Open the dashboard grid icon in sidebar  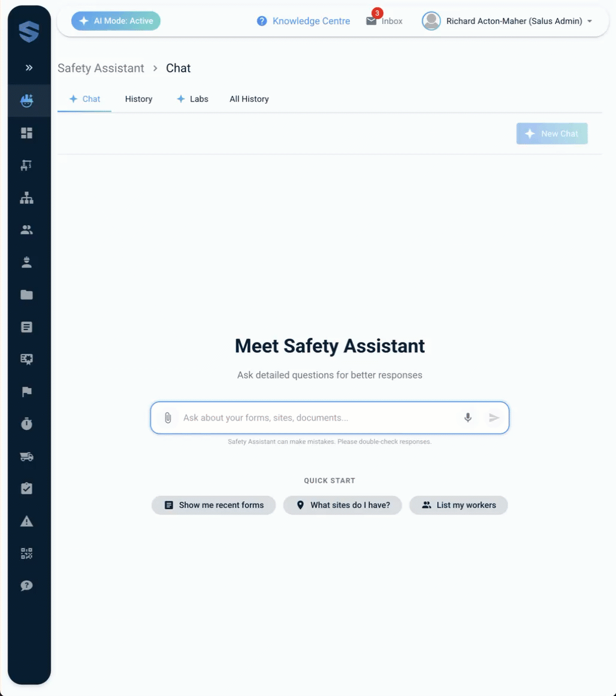click(26, 133)
